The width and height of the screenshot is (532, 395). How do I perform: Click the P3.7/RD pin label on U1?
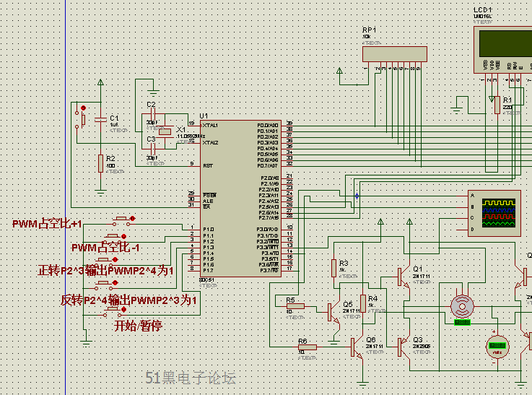[x=269, y=271]
